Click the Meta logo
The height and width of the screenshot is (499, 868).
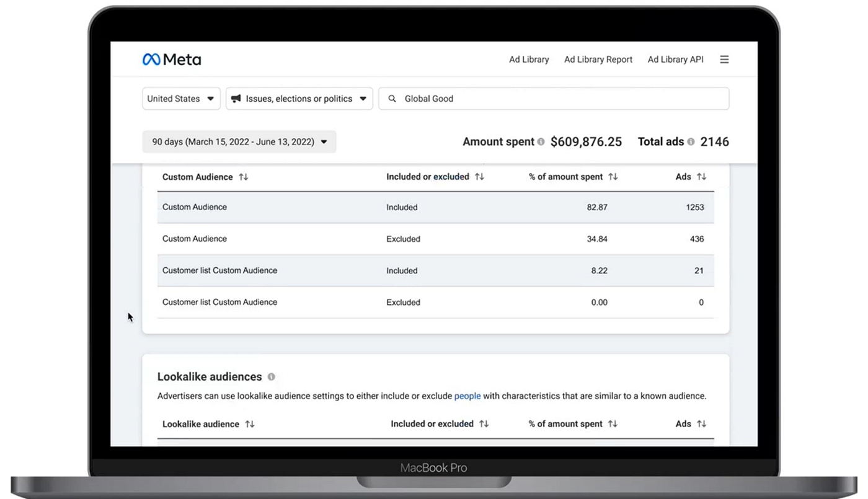tap(172, 60)
